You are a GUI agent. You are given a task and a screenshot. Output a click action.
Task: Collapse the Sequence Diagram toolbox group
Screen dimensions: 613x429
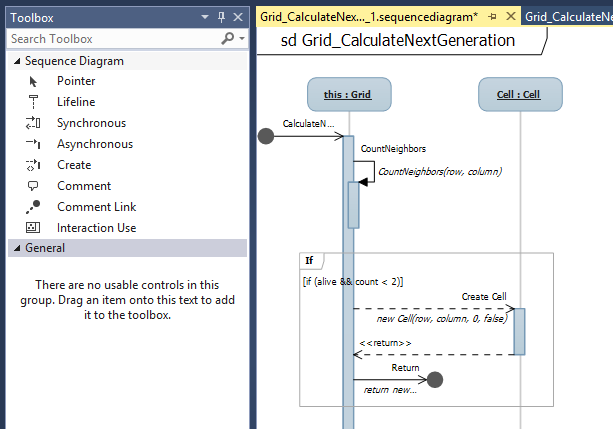16,61
